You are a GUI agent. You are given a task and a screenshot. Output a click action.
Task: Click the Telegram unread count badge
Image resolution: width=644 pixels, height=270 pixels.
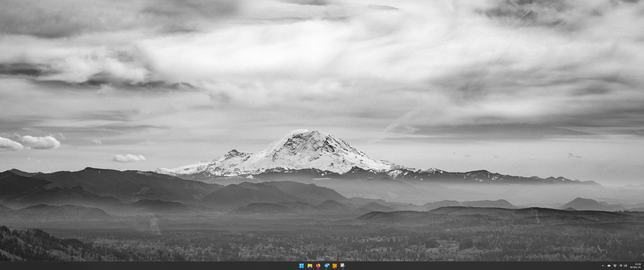pos(328,265)
